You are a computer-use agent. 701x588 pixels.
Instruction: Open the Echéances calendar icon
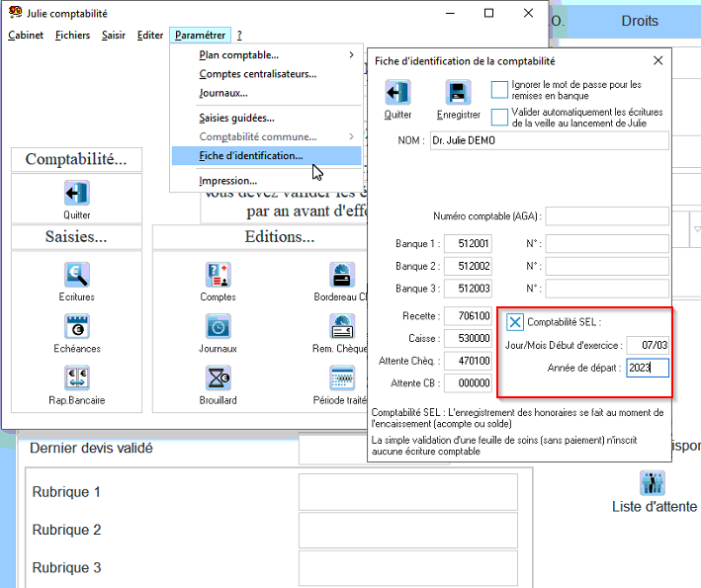point(77,326)
